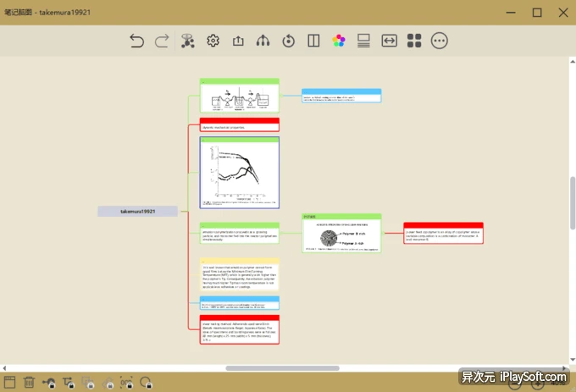Screen dimensions: 576x392
Task: Click the redo arrow in toolbar
Action: pos(162,41)
